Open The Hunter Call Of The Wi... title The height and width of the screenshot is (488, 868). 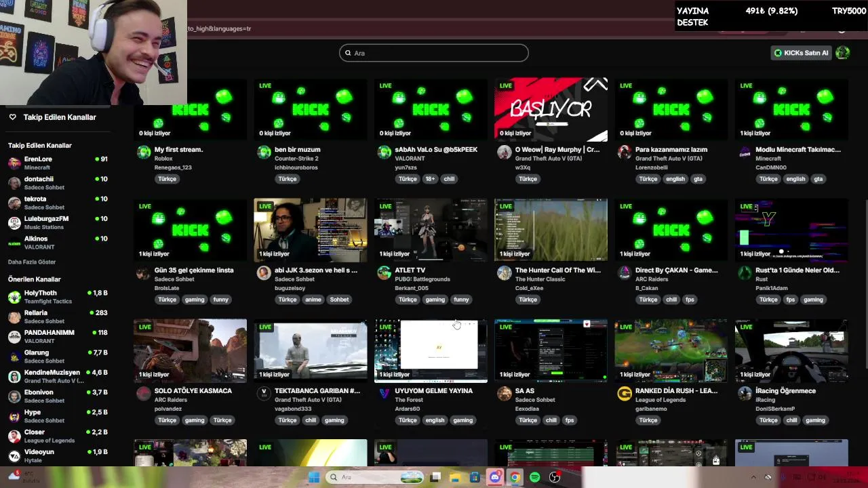558,270
